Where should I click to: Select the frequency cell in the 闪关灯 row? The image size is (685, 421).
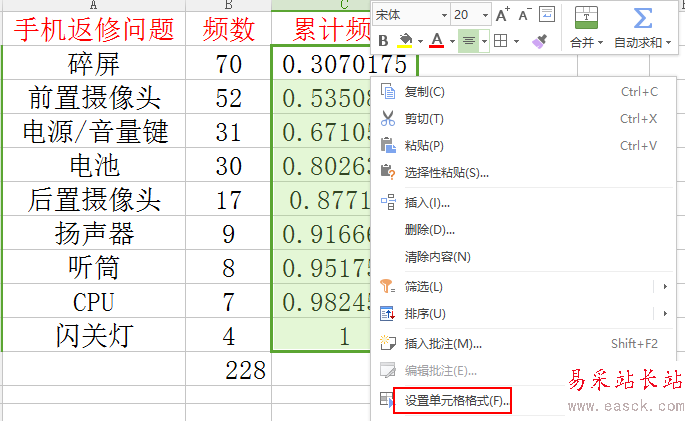pos(228,335)
